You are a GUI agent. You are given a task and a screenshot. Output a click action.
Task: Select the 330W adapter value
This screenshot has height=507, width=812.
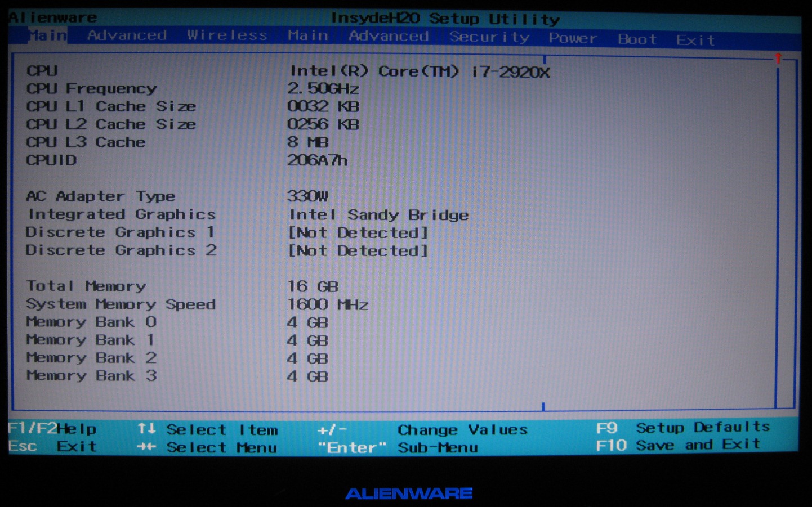(x=307, y=196)
